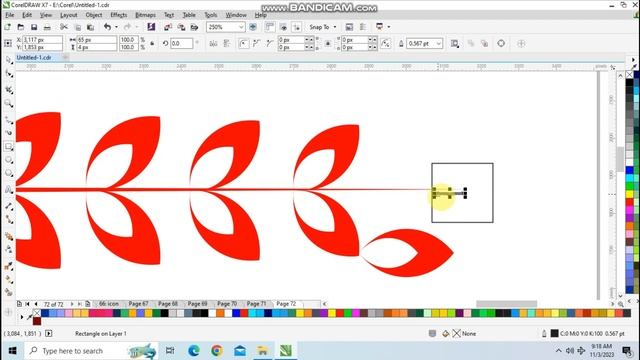Viewport: 640px width, 360px height.
Task: Select the Connector tool in toolbox
Action: 9,220
